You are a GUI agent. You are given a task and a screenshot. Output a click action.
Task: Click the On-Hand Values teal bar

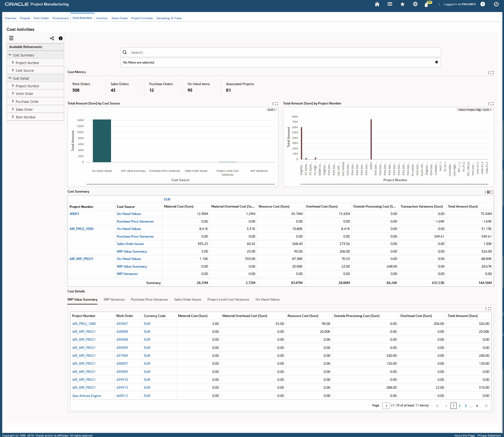[x=102, y=141]
